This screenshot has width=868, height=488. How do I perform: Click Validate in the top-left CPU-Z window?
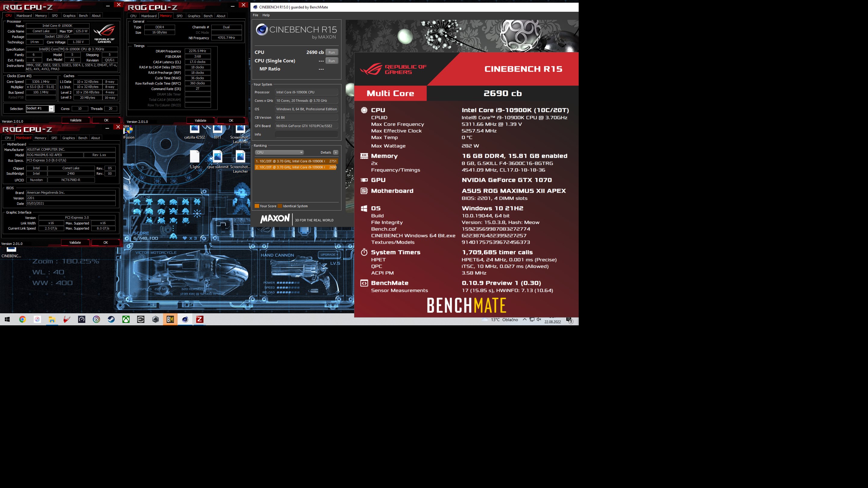click(75, 120)
